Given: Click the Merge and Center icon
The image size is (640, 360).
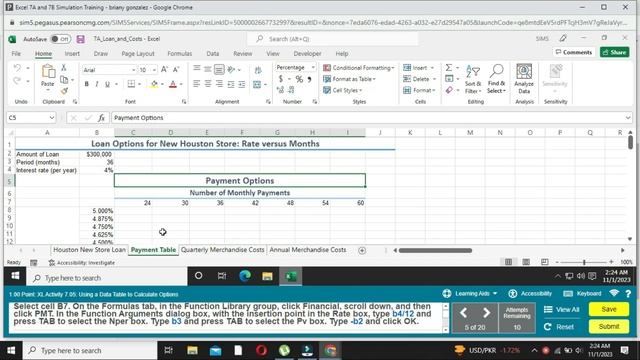Looking at the screenshot, I should (x=257, y=84).
